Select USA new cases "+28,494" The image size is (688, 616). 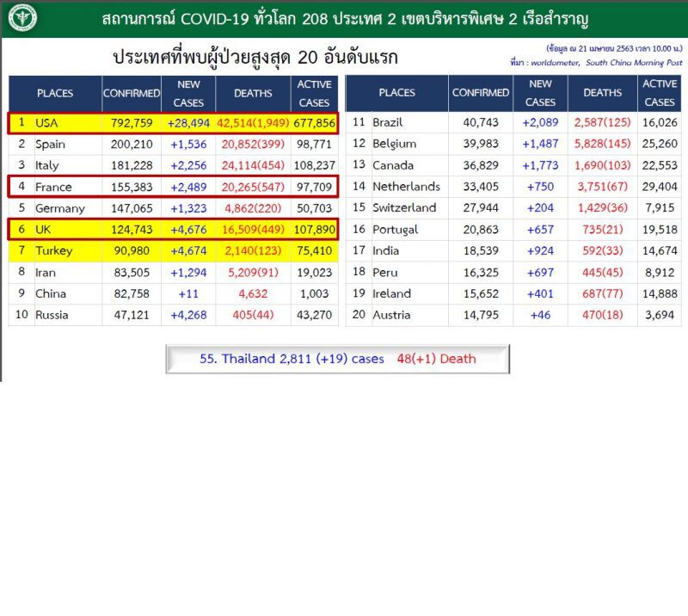tap(188, 123)
